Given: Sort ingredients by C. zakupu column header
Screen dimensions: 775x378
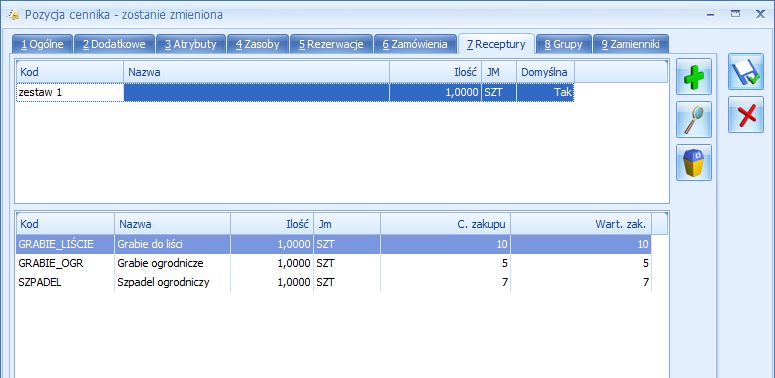Looking at the screenshot, I should pyautogui.click(x=445, y=224).
